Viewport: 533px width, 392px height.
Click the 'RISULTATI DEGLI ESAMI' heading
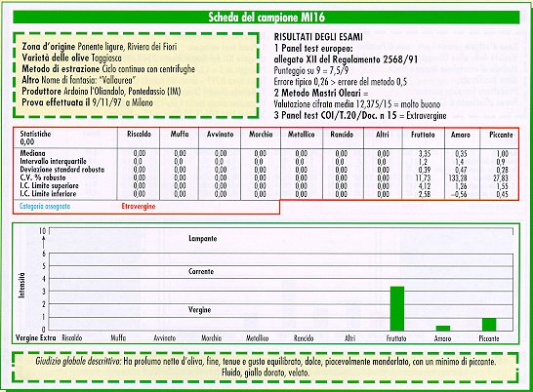point(318,37)
